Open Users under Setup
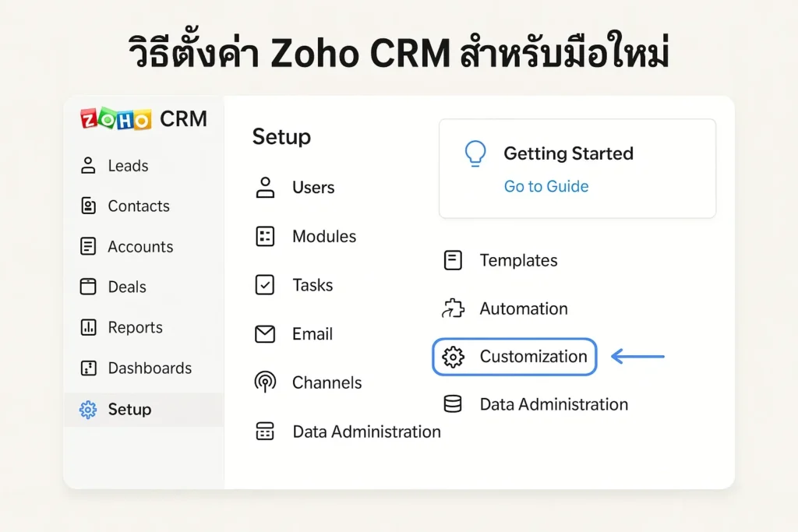The height and width of the screenshot is (532, 798). tap(312, 188)
